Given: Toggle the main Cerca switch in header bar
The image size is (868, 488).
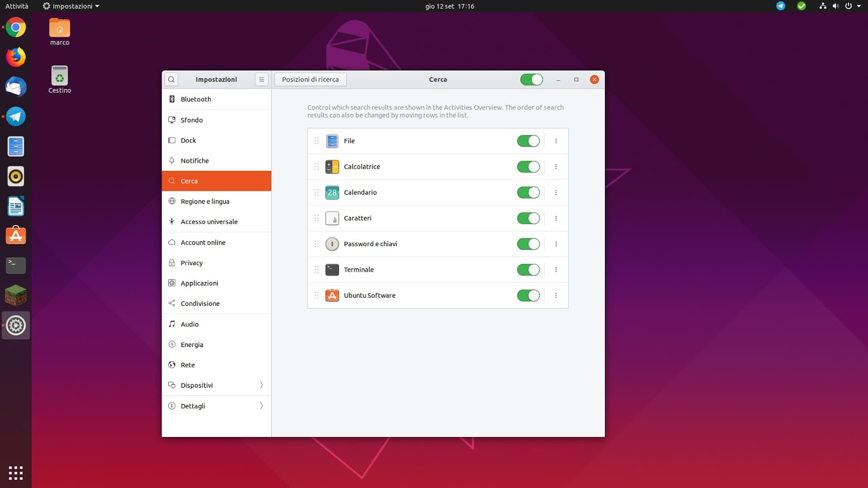Looking at the screenshot, I should [532, 80].
